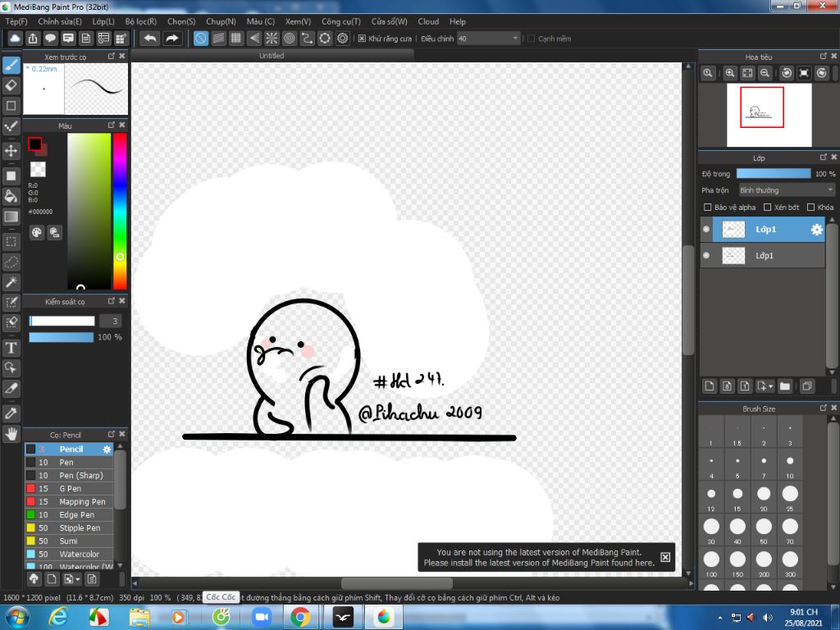Choose the Watercolor brush
Image resolution: width=840 pixels, height=630 pixels.
[x=69, y=555]
